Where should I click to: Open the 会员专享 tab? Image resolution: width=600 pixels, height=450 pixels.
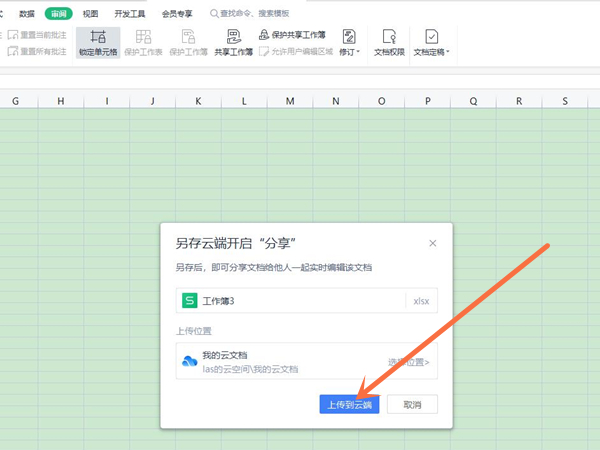pos(175,13)
